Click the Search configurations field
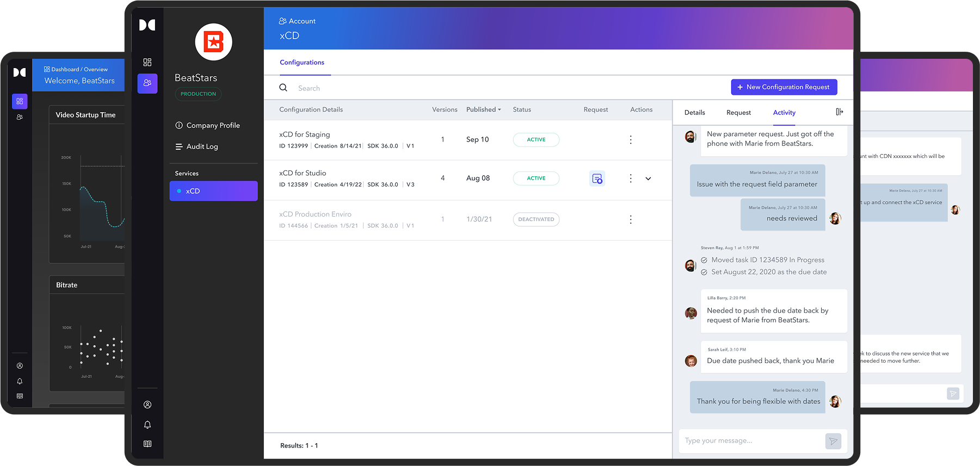Viewport: 980px width, 466px height. (381, 88)
